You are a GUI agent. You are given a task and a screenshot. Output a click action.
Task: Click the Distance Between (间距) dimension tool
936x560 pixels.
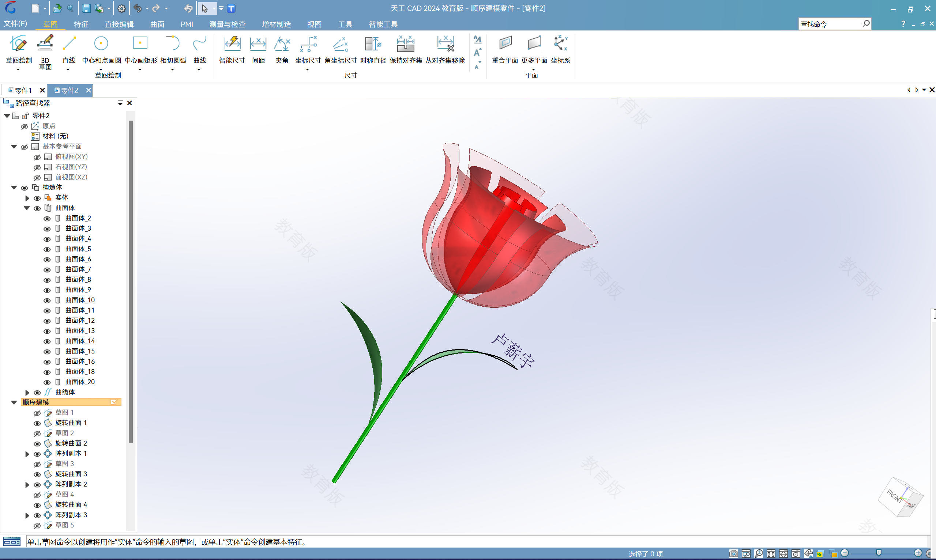coord(258,49)
